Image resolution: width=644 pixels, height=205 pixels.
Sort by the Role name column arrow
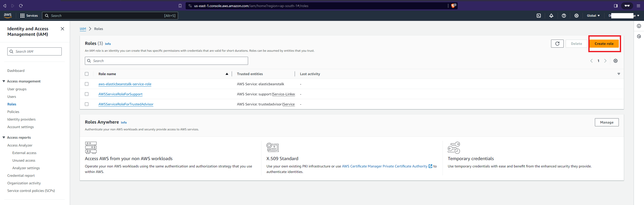tap(227, 74)
